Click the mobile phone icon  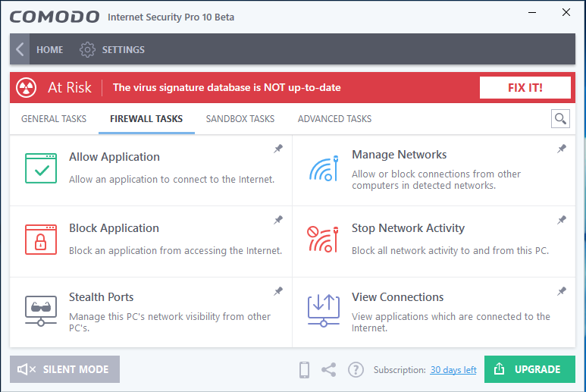(x=304, y=370)
